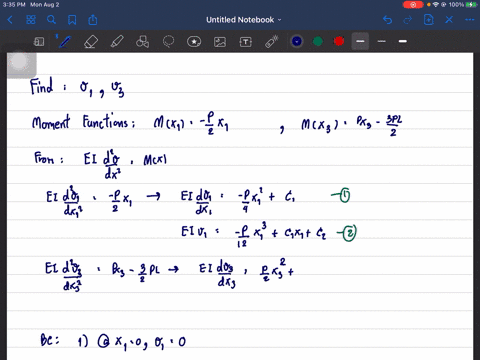Select the Image insert tool
Viewport: 480px width, 360px height.
220,42
